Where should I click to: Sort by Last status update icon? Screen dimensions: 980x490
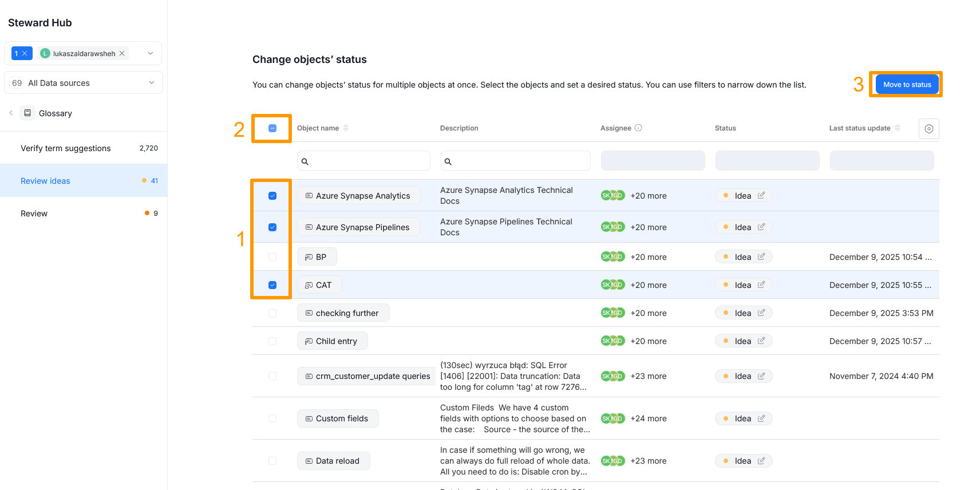coord(898,128)
